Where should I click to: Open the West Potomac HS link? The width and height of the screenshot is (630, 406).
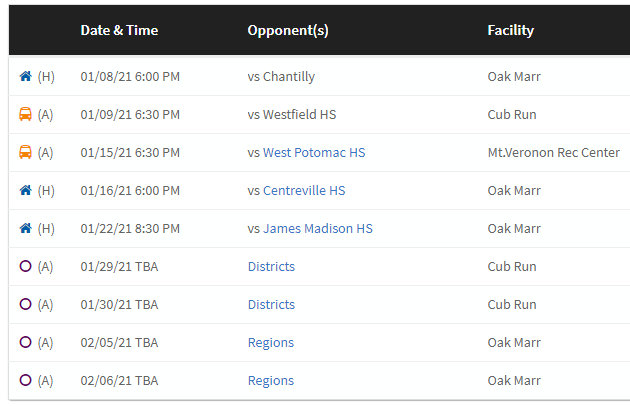314,152
